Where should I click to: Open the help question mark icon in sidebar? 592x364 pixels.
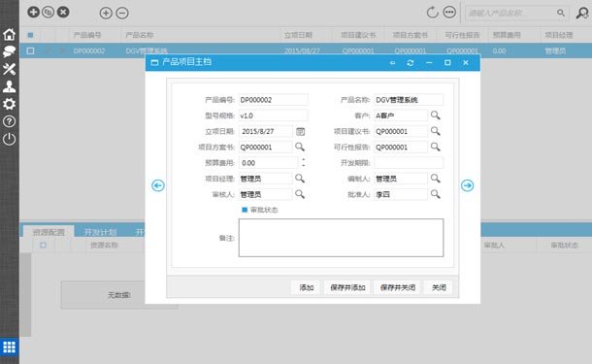coord(9,121)
